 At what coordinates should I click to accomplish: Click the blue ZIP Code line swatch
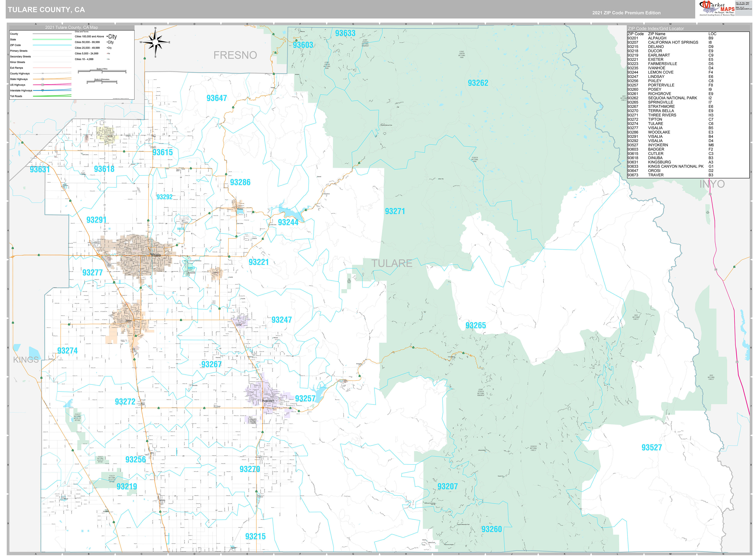52,45
